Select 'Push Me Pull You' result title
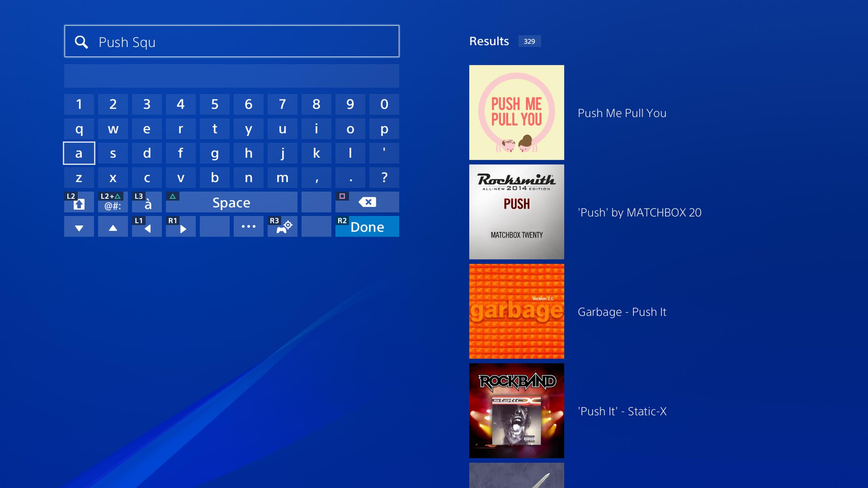Screen dimensions: 868x488 tap(622, 113)
